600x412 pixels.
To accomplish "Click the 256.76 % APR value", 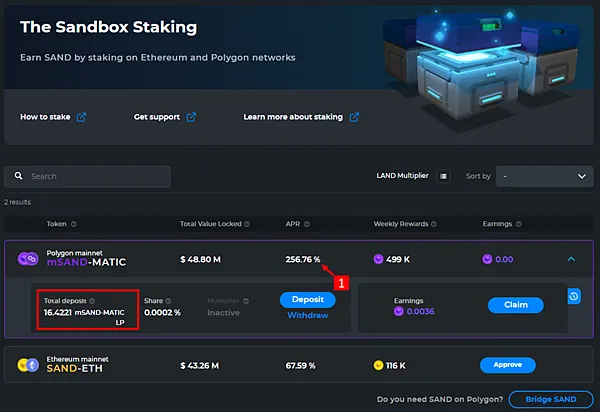I will (303, 259).
